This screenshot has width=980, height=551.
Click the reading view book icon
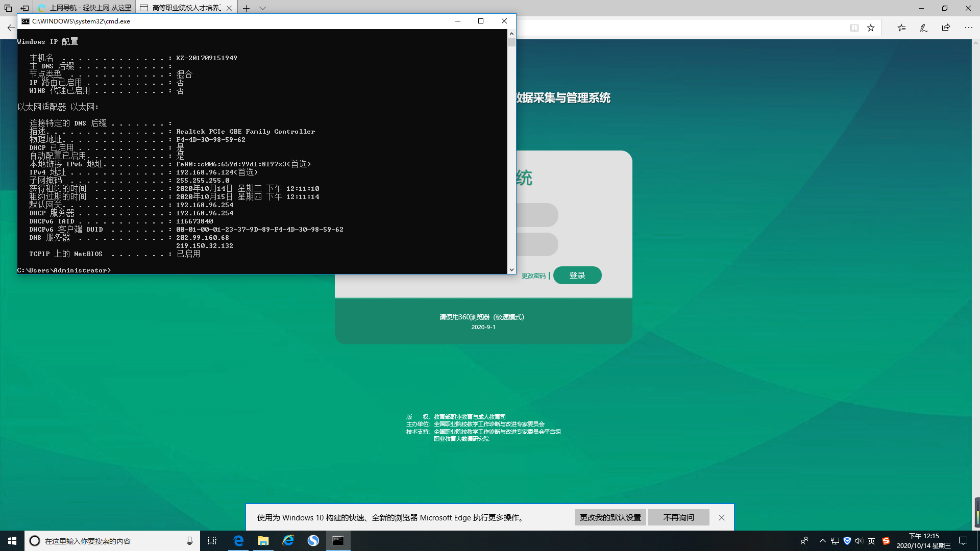[x=854, y=28]
